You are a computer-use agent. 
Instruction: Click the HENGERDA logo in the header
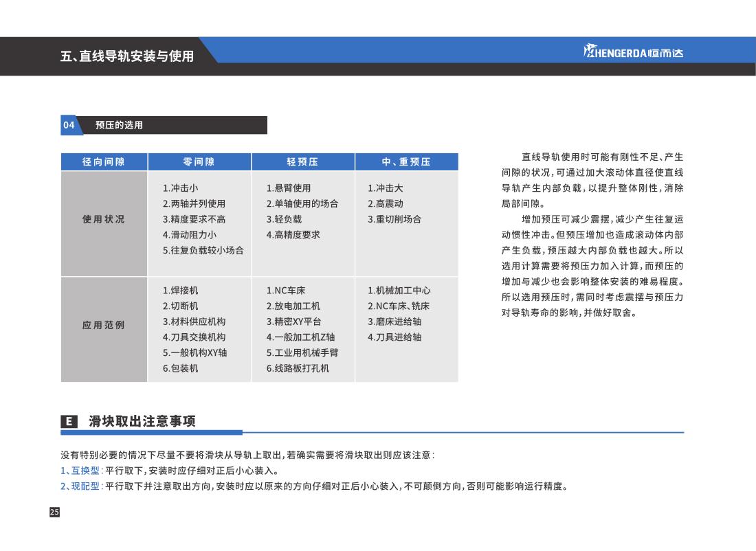[x=633, y=52]
